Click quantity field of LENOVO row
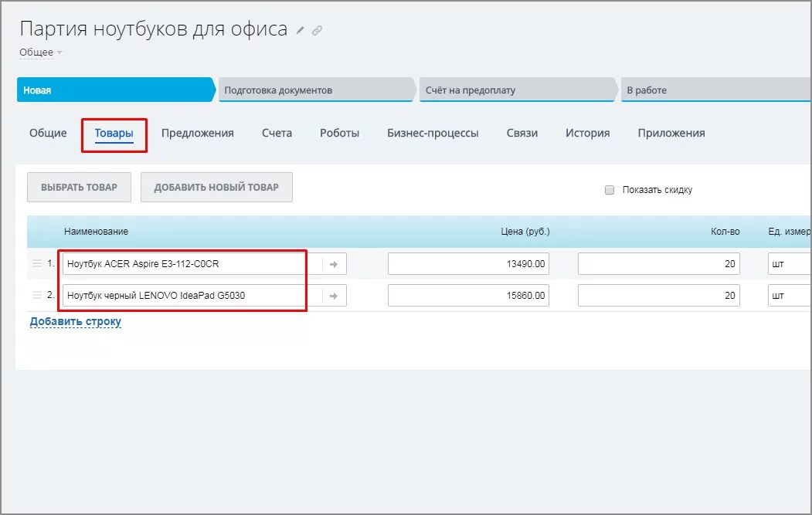The width and height of the screenshot is (812, 515). [x=658, y=295]
